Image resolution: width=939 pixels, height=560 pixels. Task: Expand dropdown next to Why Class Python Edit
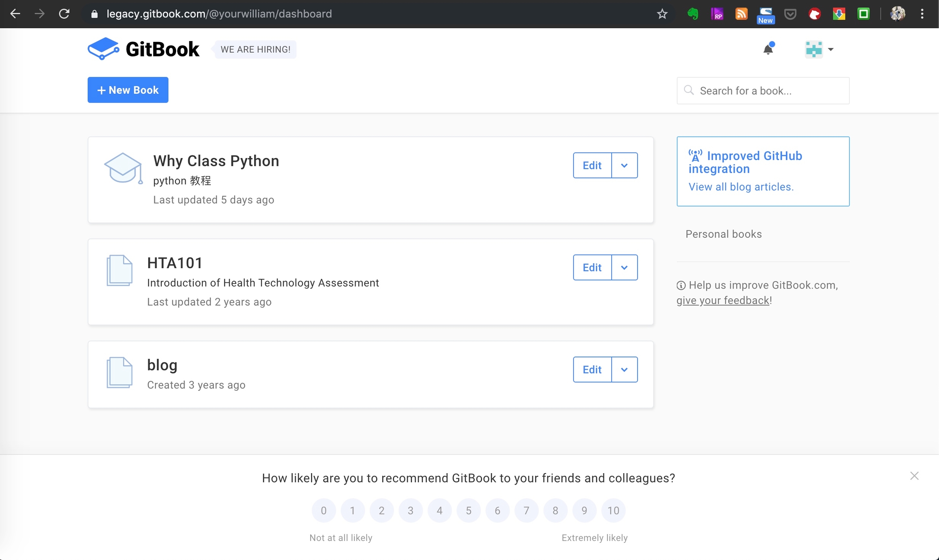(x=624, y=165)
